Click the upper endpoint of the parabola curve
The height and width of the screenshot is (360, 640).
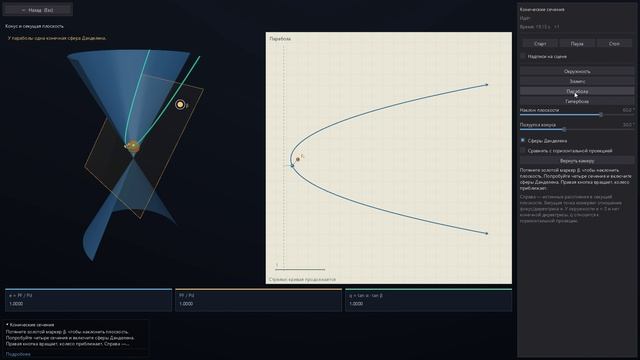tap(487, 85)
